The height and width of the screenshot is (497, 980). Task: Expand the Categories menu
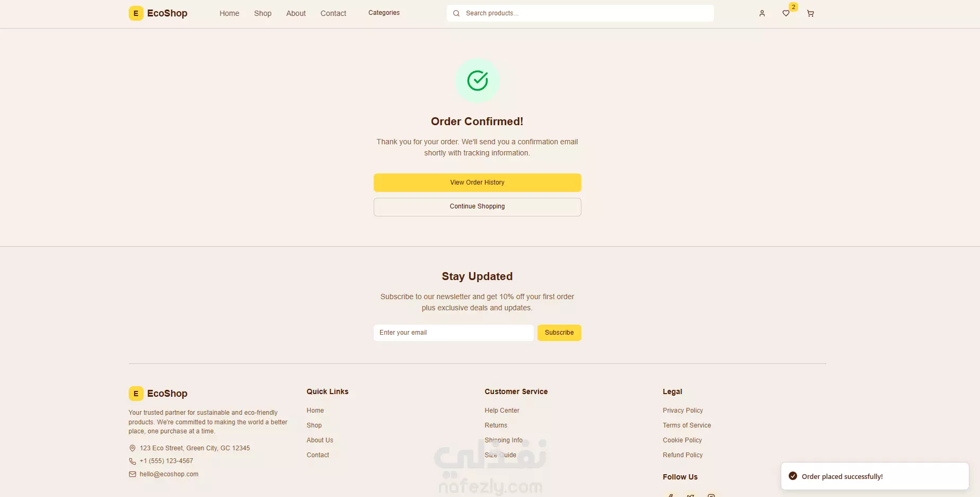(x=384, y=13)
